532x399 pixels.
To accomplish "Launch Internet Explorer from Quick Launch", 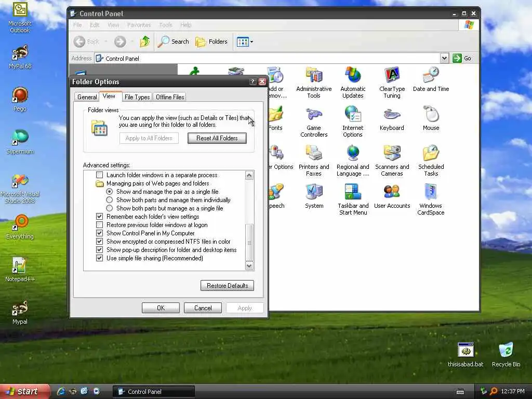I will (61, 391).
